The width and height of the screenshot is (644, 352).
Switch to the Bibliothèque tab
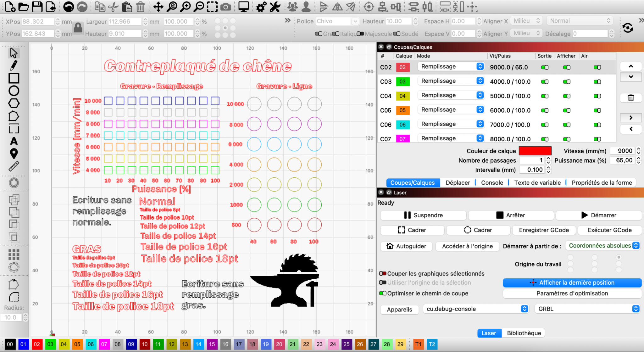tap(524, 333)
